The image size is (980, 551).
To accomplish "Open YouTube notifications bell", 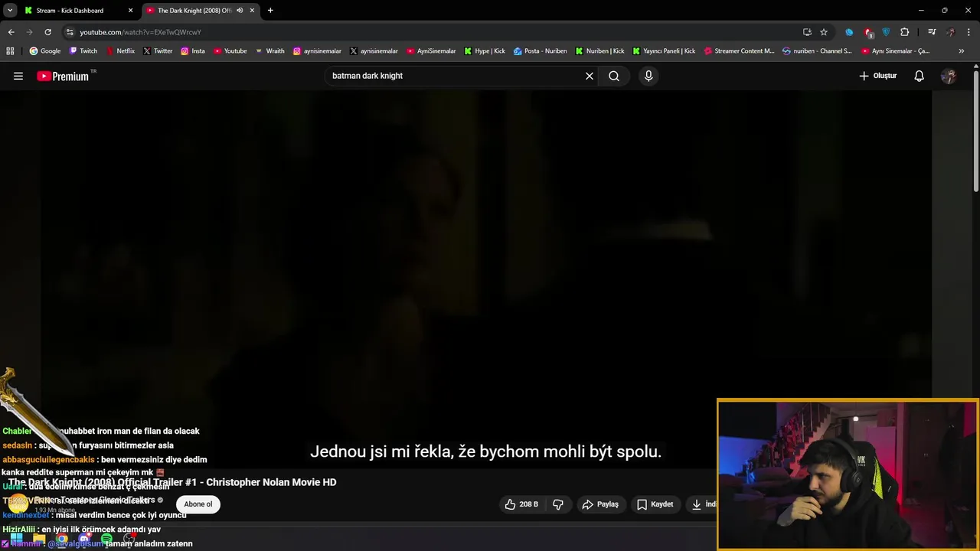I will point(920,76).
